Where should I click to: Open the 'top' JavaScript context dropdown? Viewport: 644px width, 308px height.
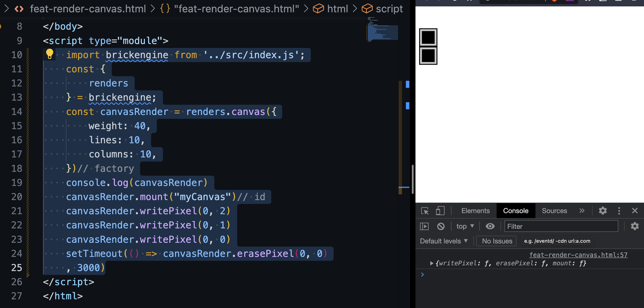click(x=465, y=226)
